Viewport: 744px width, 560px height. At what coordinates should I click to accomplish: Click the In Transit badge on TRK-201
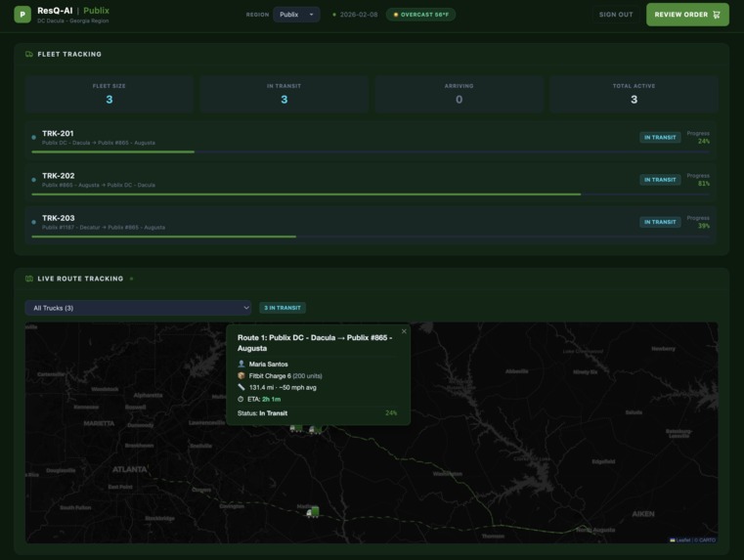(x=660, y=138)
